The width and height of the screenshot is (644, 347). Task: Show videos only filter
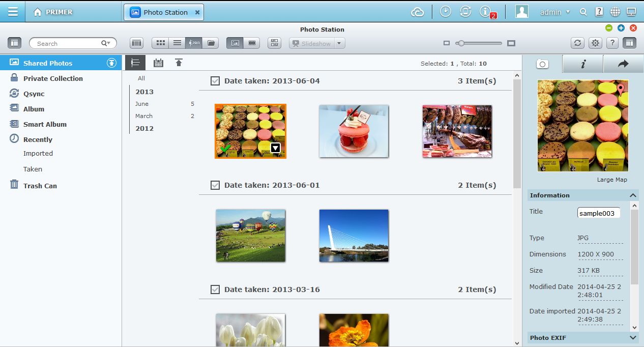pos(251,43)
